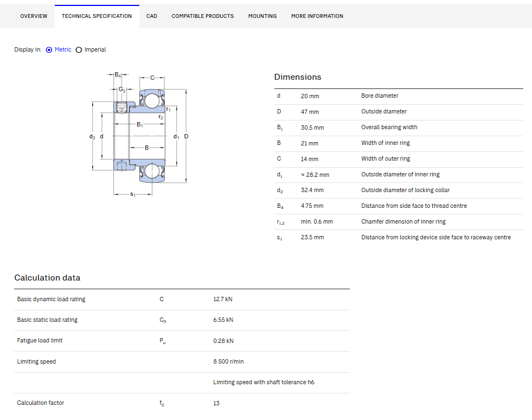532x420 pixels.
Task: Click the 14 mm outer ring width
Action: (x=310, y=159)
